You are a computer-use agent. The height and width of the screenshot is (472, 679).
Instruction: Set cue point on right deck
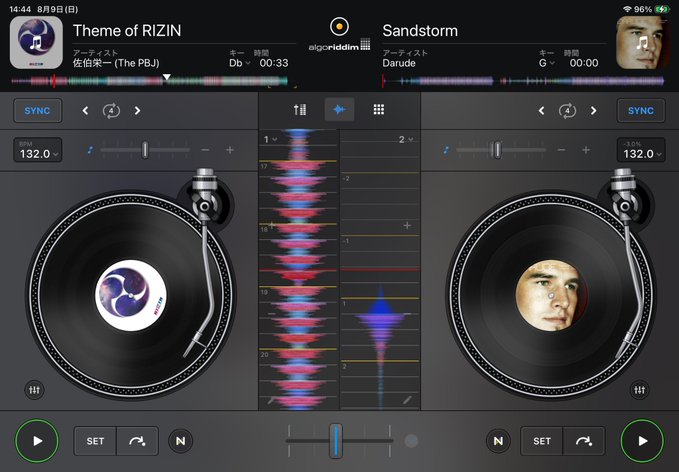pos(542,441)
